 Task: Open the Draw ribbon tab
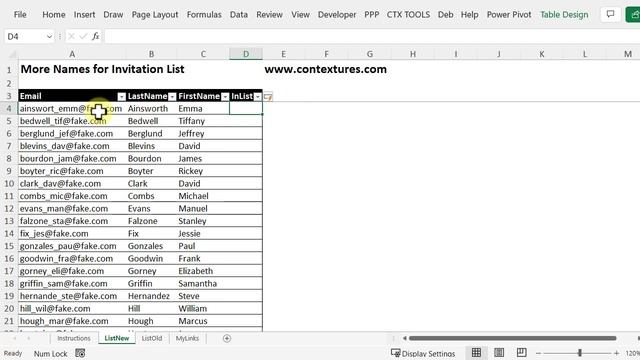(x=113, y=15)
